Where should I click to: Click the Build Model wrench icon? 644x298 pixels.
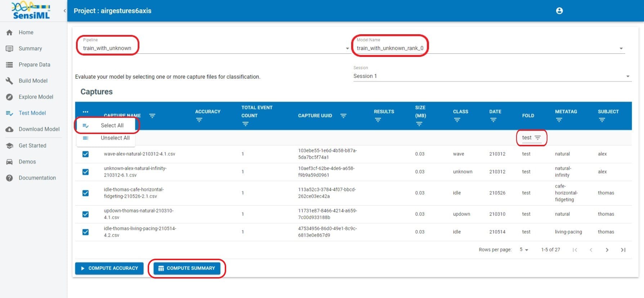pos(10,81)
